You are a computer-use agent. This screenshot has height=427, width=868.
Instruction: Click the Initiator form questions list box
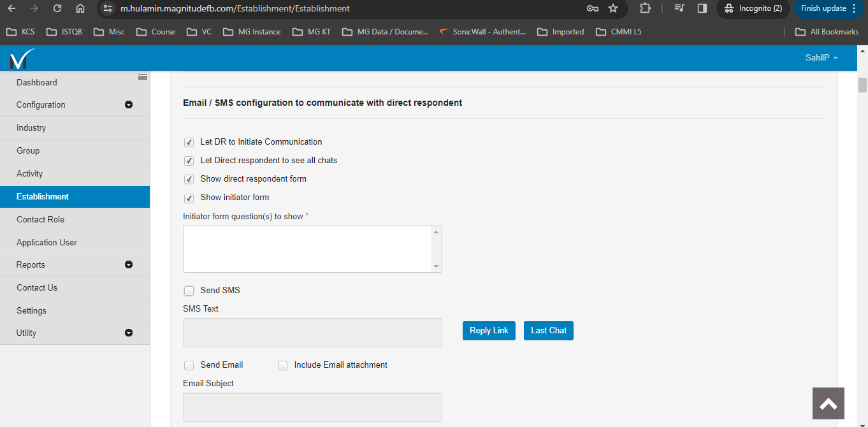(307, 249)
